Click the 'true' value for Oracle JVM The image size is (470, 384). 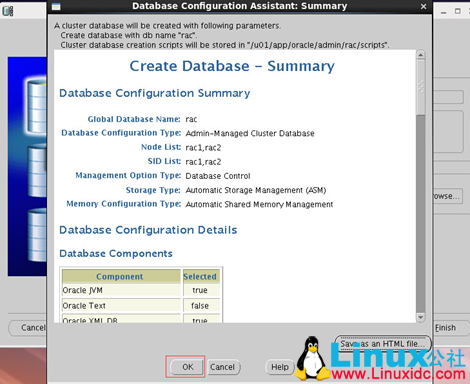point(200,290)
